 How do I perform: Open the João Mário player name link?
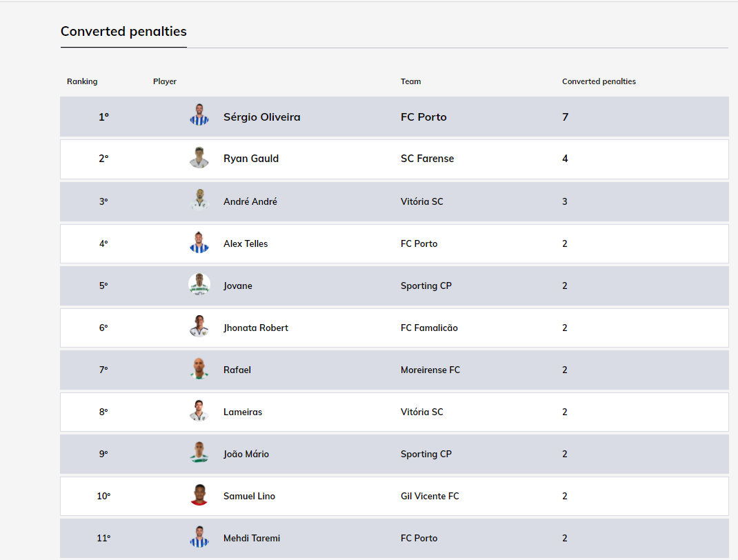246,454
